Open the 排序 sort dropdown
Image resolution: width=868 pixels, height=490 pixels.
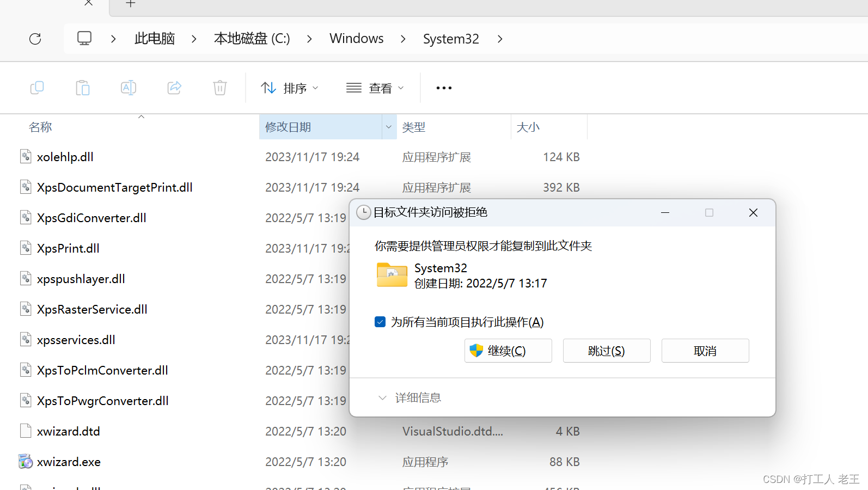(290, 88)
